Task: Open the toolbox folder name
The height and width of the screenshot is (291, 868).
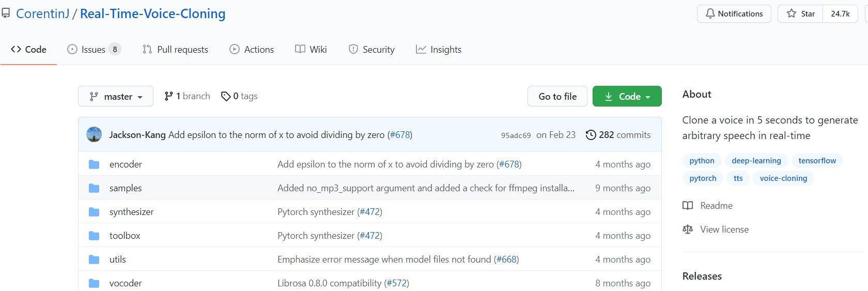Action: [125, 236]
